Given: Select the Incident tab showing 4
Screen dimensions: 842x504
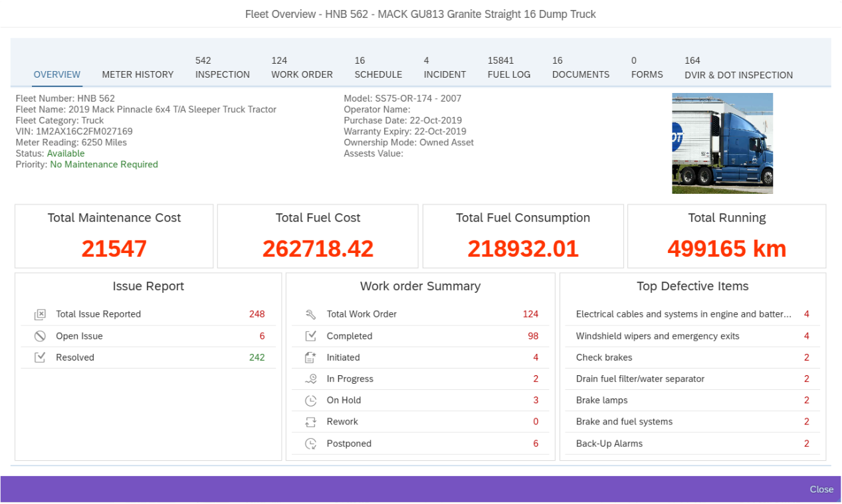Looking at the screenshot, I should [445, 67].
